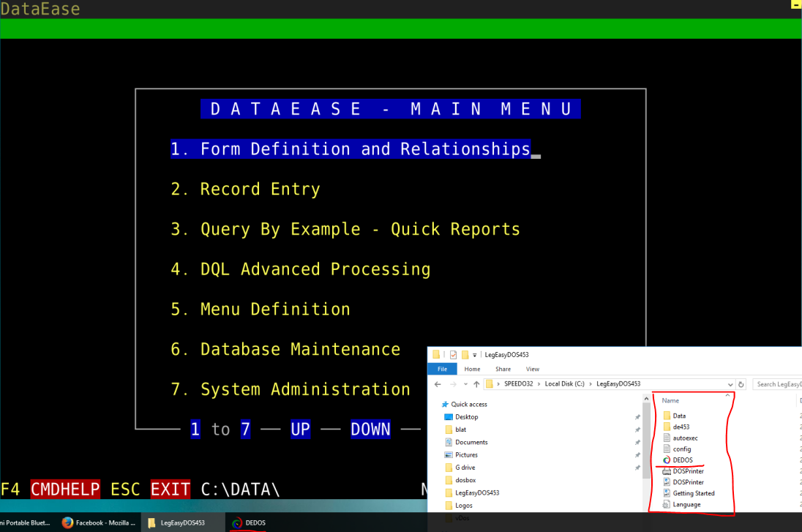The height and width of the screenshot is (532, 802).
Task: Click the Properties icon in title bar
Action: (453, 354)
